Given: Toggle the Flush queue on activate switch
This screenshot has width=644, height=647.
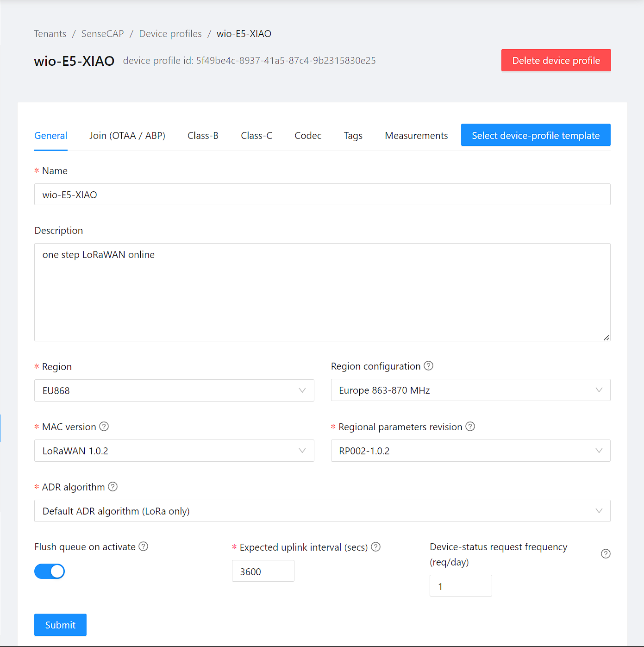Looking at the screenshot, I should pos(50,571).
